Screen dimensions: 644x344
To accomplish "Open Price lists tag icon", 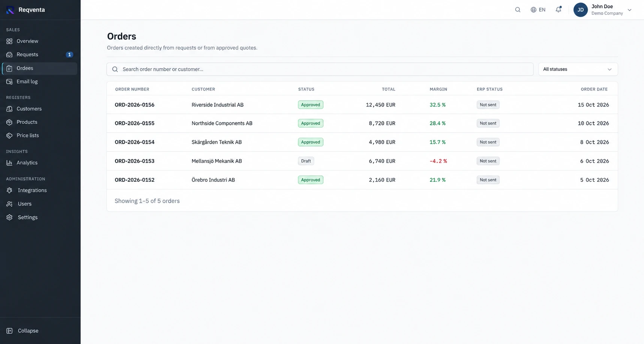I will pos(9,136).
